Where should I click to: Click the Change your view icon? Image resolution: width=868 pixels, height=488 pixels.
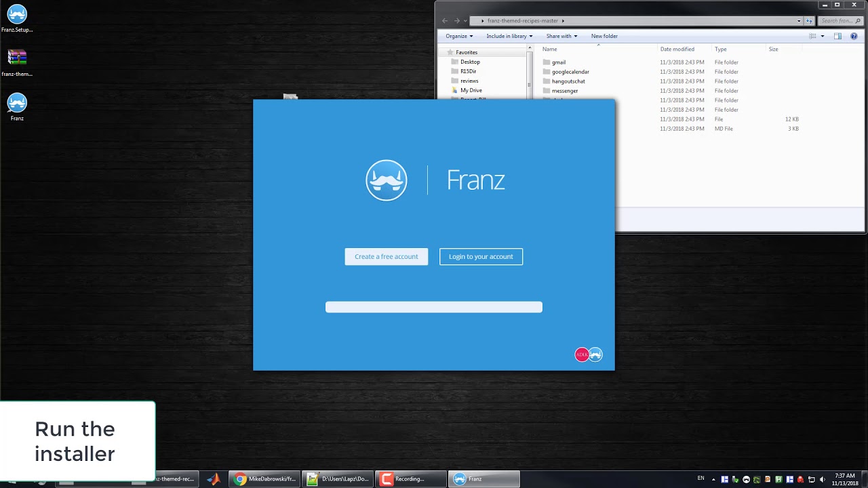pyautogui.click(x=812, y=36)
